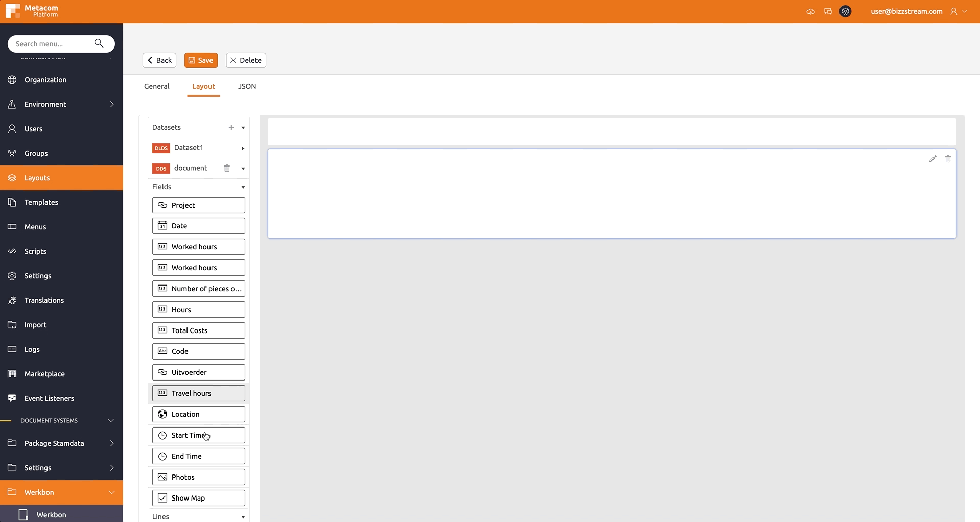This screenshot has width=980, height=522.
Task: Select the Start Time field
Action: [199, 435]
